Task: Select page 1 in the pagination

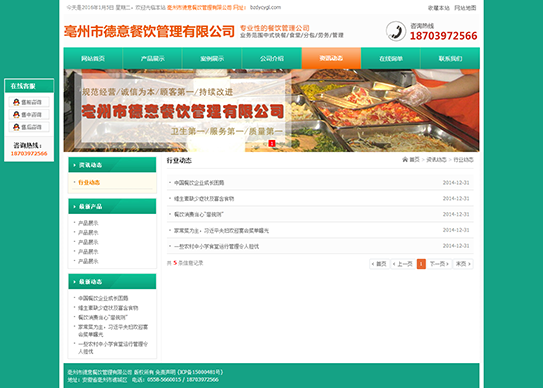Action: tap(421, 264)
